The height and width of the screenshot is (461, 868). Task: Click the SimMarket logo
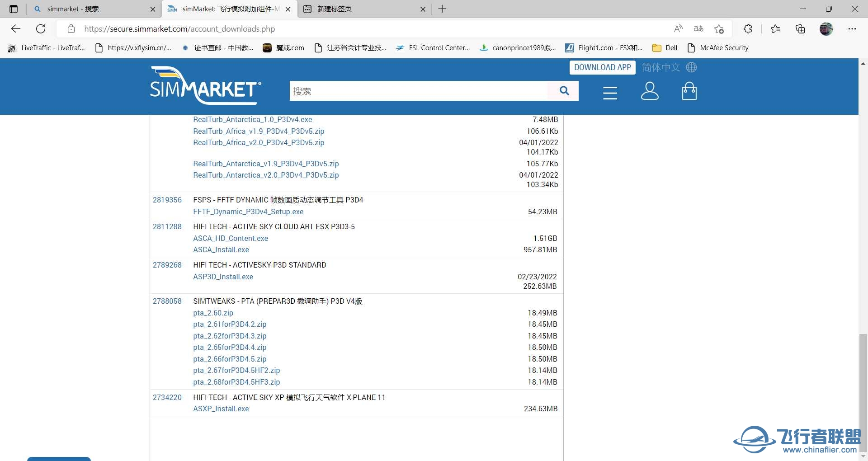point(206,85)
